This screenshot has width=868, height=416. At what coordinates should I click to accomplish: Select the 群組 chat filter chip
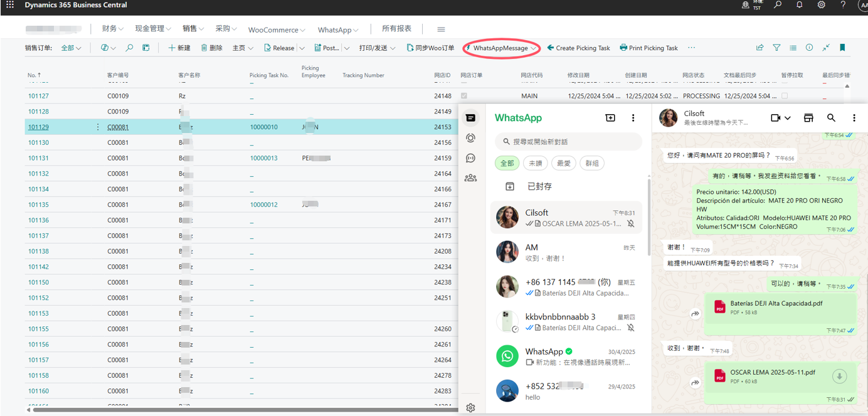coord(591,163)
